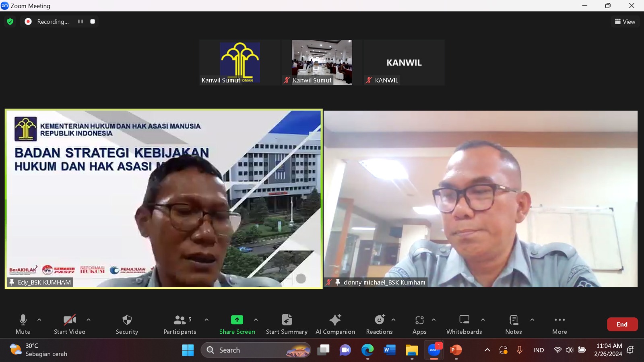Stop the meeting recording

coord(93,22)
